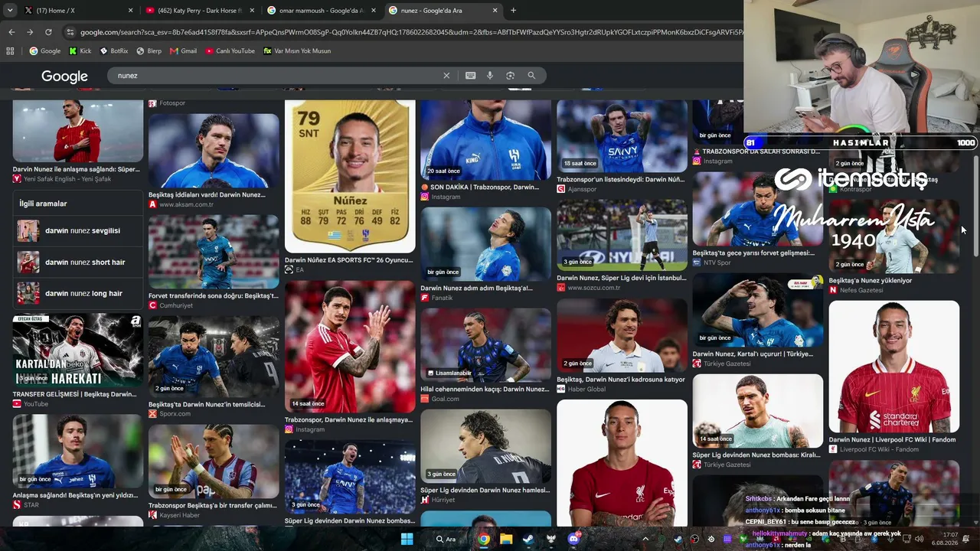Open the Var Mısın Yok Musun bookmark

coord(297,51)
